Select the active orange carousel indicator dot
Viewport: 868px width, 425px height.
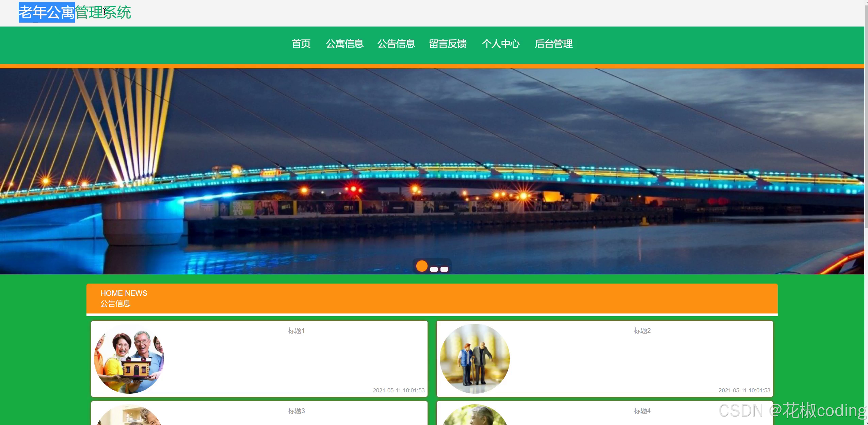[422, 266]
